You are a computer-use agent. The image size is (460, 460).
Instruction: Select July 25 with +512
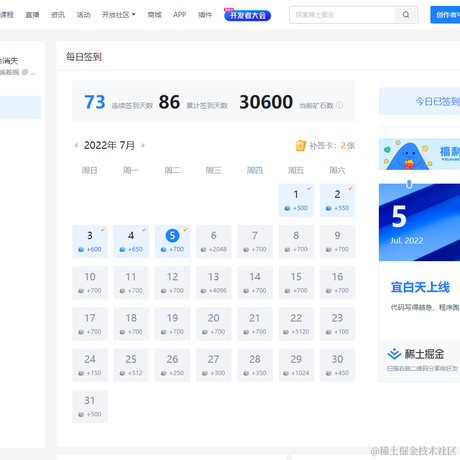(x=131, y=365)
